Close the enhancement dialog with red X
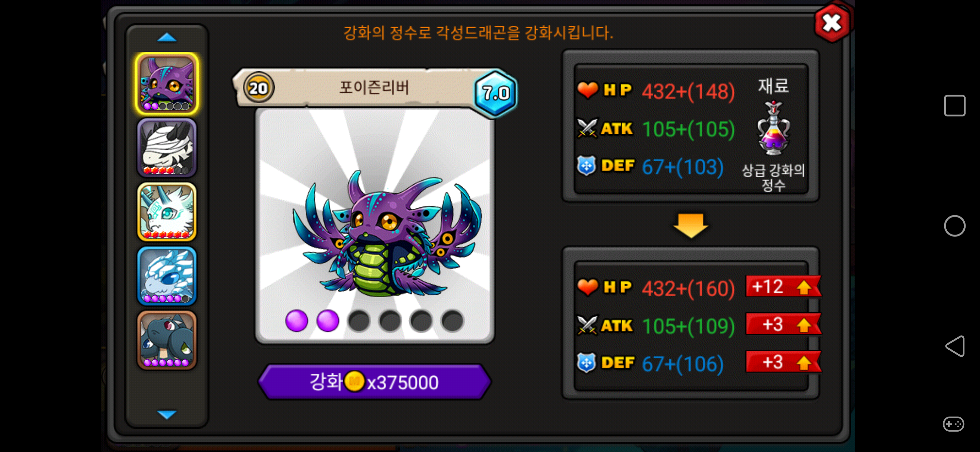 (x=832, y=23)
